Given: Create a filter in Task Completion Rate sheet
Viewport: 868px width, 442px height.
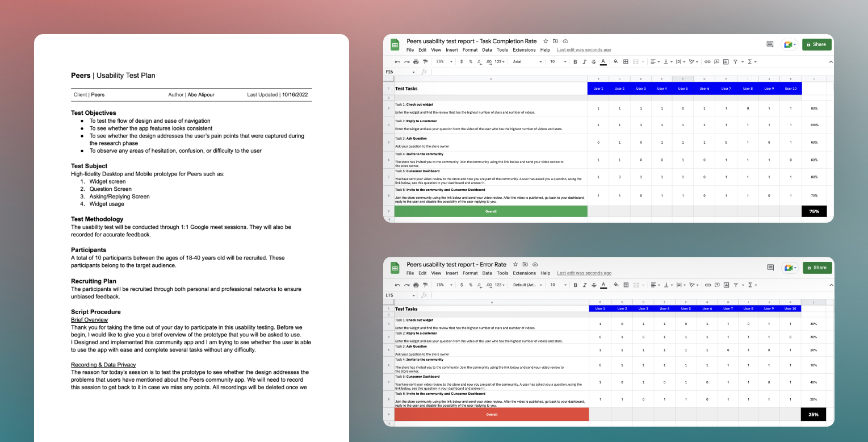Looking at the screenshot, I should [x=735, y=61].
